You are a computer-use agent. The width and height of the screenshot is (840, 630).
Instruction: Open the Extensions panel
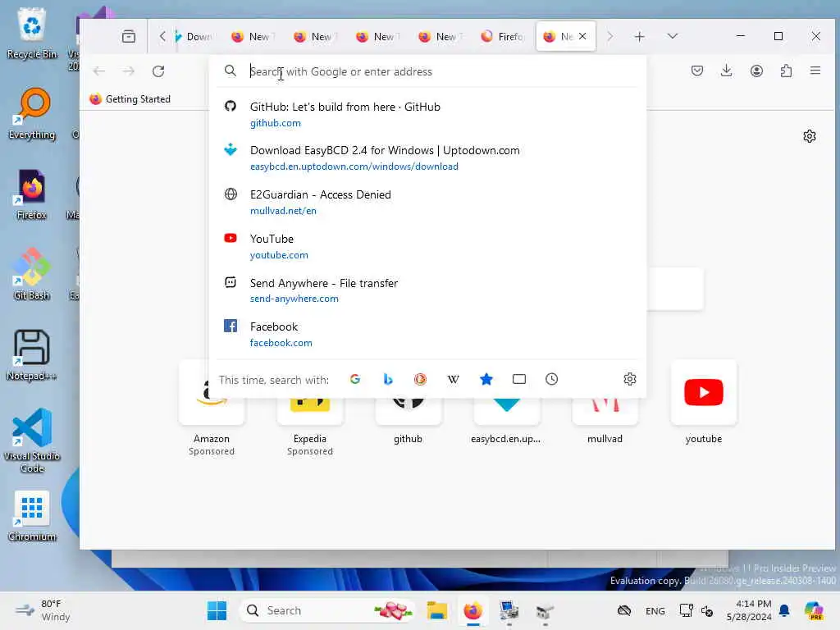tap(786, 71)
